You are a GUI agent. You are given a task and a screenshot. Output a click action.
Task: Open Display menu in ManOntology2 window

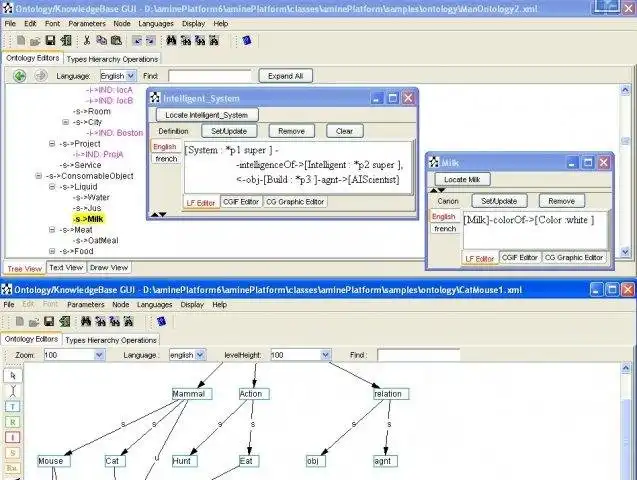point(193,24)
